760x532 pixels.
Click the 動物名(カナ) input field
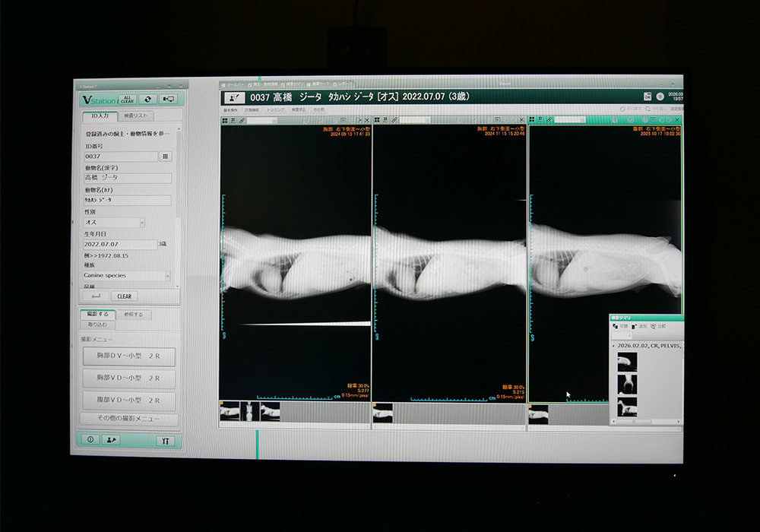point(128,200)
